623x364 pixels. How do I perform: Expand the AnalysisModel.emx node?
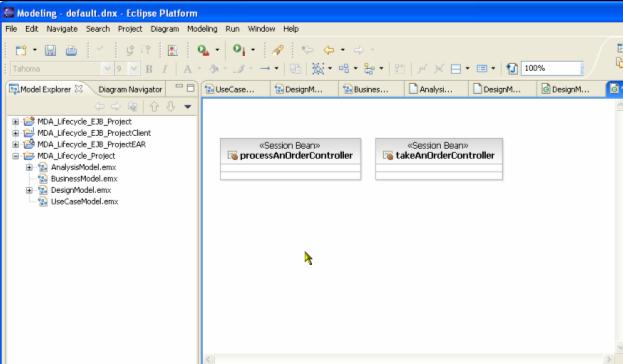(x=29, y=167)
